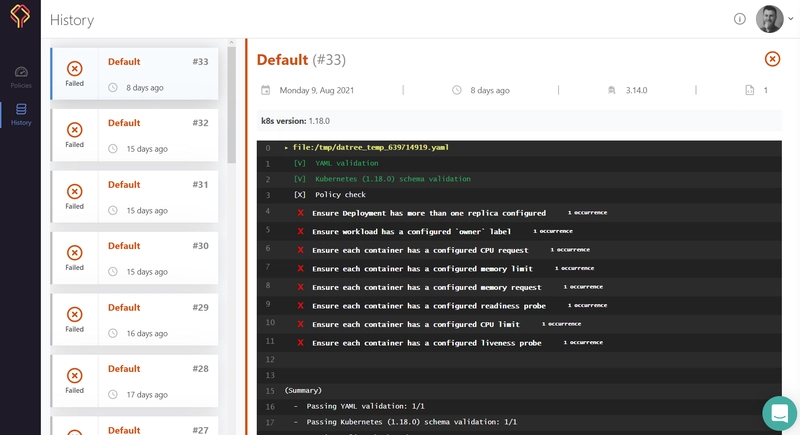The width and height of the screenshot is (800, 435).
Task: Click the failed status icon on #32
Action: [x=75, y=129]
